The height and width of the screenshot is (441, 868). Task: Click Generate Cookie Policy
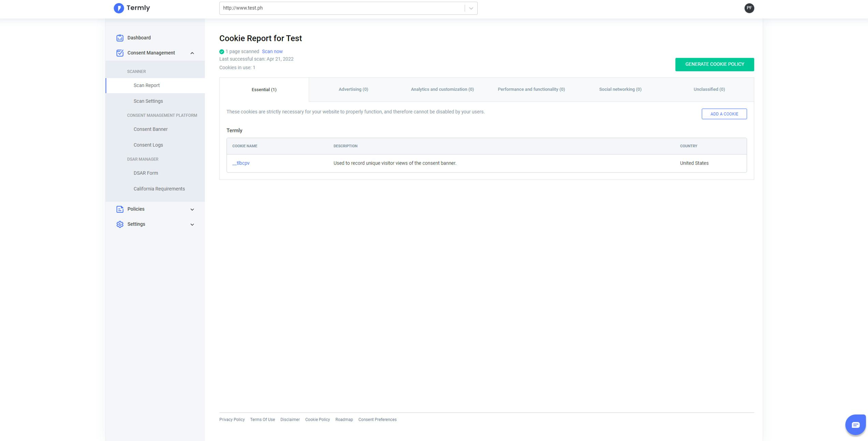pyautogui.click(x=715, y=64)
